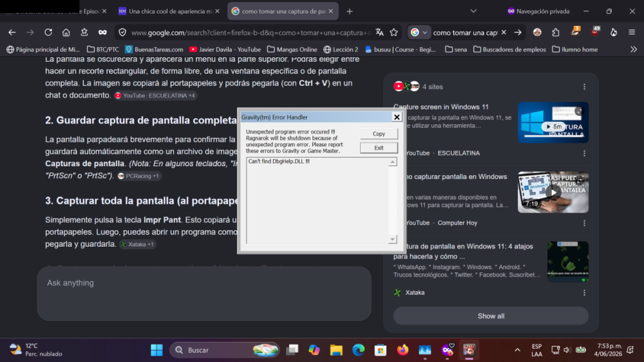Image resolution: width=644 pixels, height=362 pixels.
Task: Click the shield tracking protection icon
Action: (x=122, y=32)
